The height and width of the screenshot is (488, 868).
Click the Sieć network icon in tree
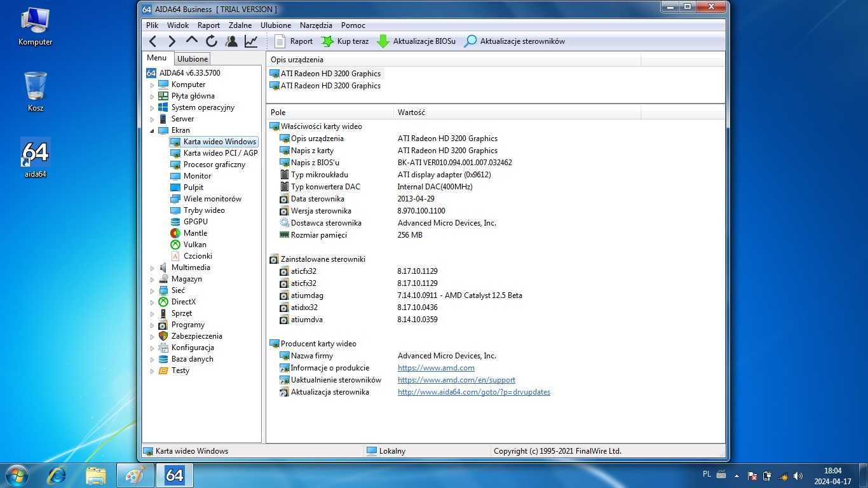click(x=163, y=290)
